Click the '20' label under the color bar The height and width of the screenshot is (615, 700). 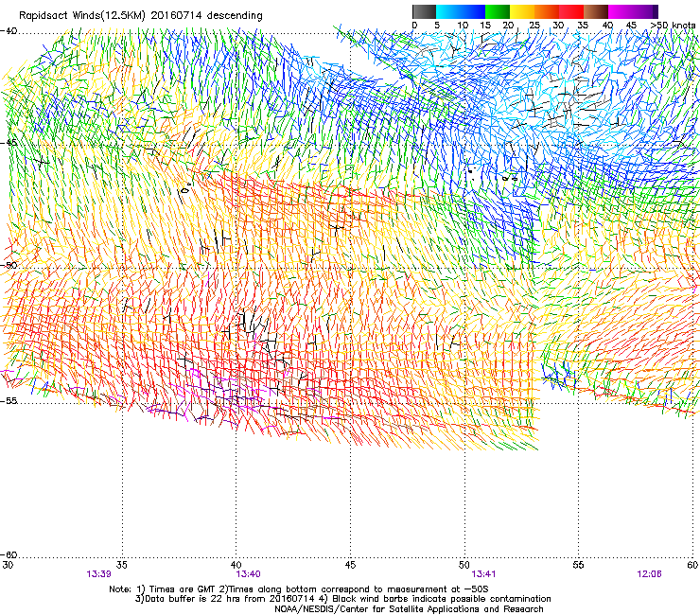[509, 26]
